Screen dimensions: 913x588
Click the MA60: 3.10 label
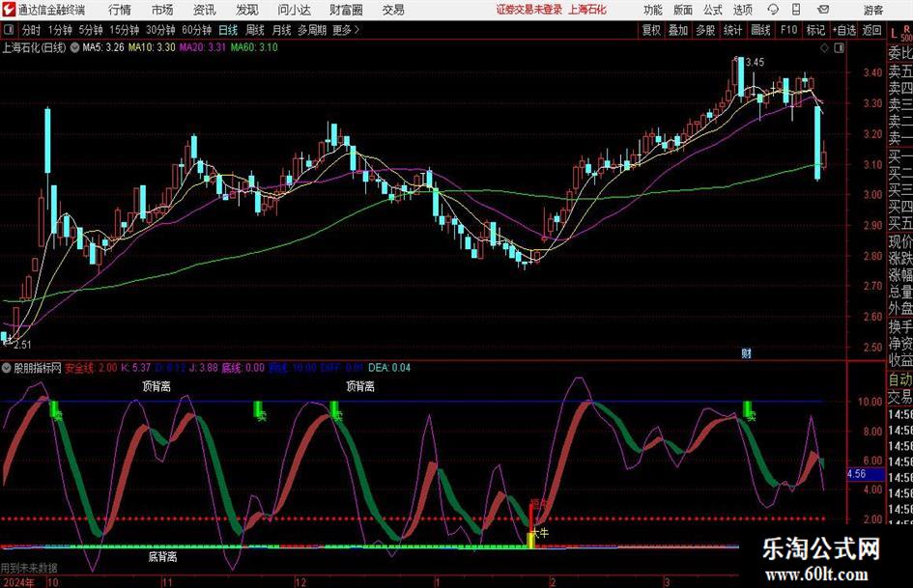coord(254,47)
